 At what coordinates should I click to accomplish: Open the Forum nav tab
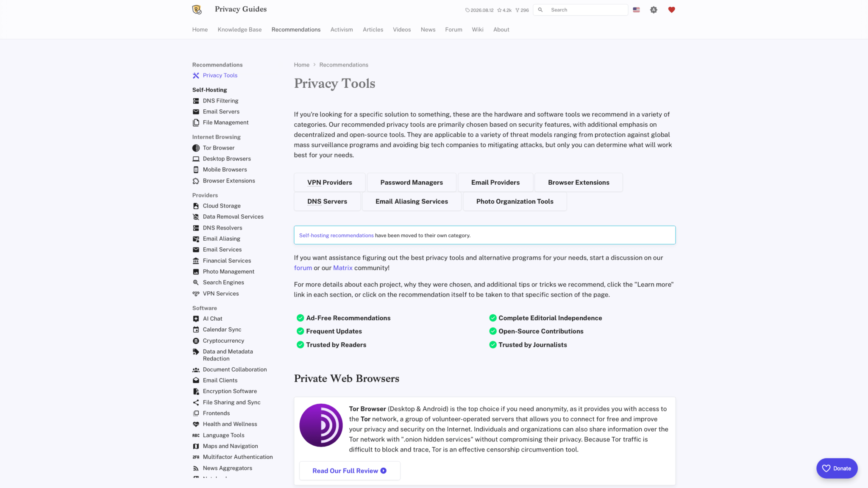point(453,30)
